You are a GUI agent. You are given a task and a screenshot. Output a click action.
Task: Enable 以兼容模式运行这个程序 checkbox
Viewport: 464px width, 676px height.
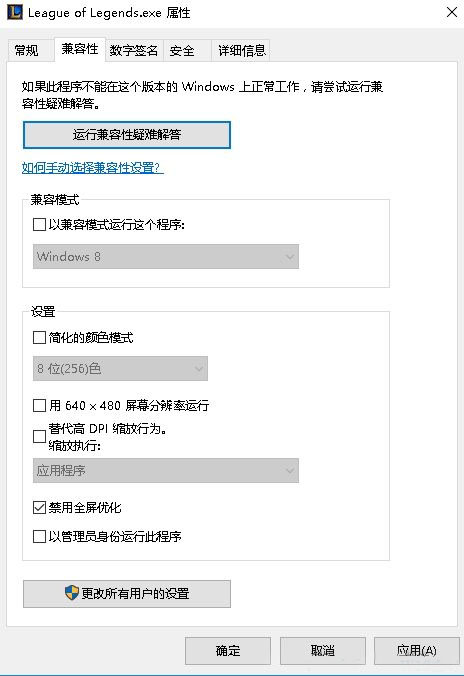coord(39,225)
